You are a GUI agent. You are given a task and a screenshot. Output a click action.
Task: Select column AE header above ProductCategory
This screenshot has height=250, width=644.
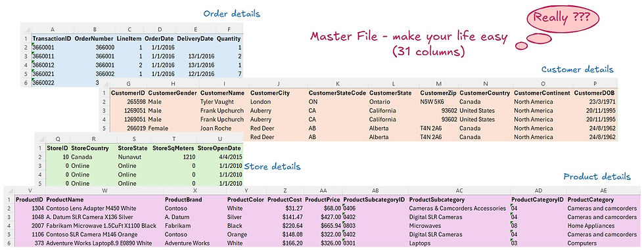tap(603, 190)
